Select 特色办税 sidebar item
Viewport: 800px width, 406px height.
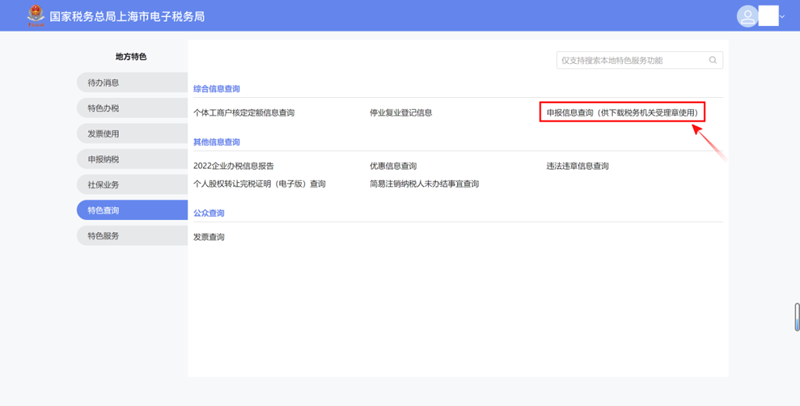(132, 108)
